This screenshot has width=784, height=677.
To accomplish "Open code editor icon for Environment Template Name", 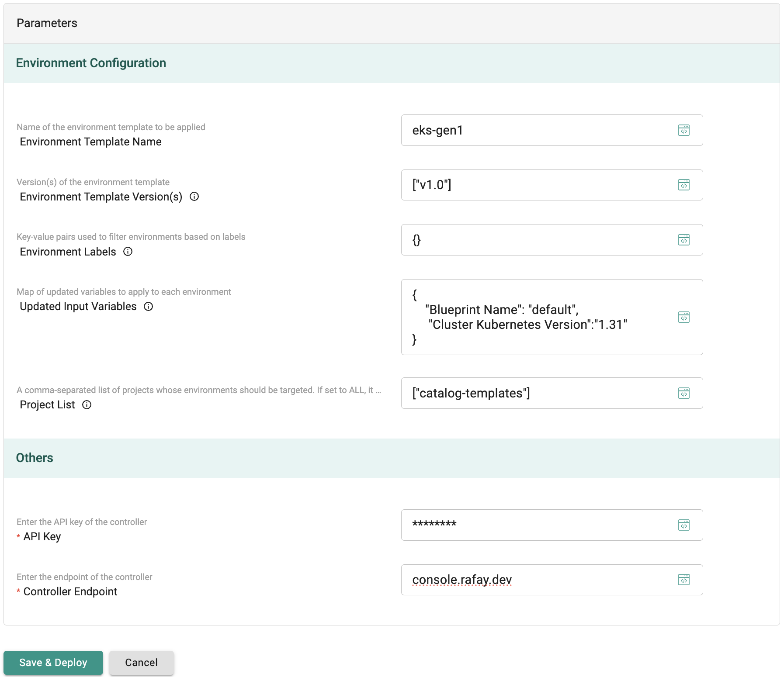I will tap(683, 130).
